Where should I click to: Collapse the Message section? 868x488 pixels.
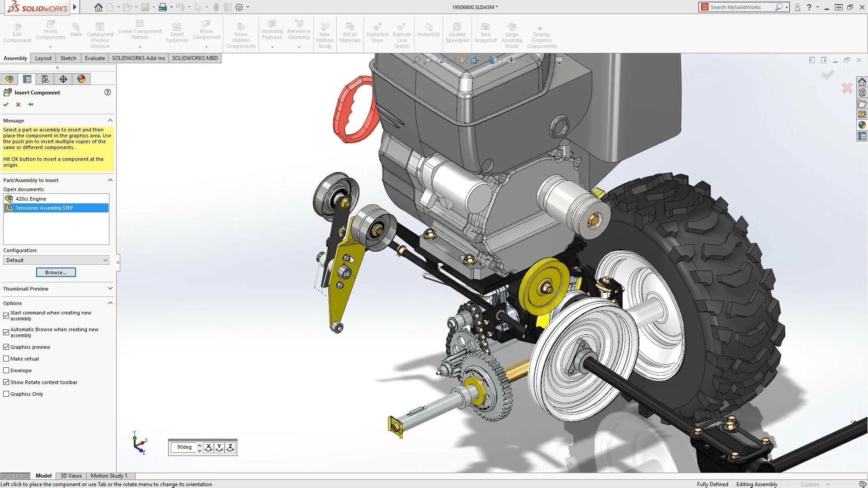click(110, 120)
